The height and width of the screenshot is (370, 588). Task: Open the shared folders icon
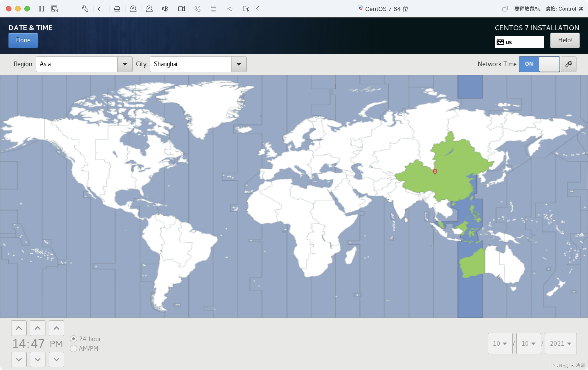246,9
